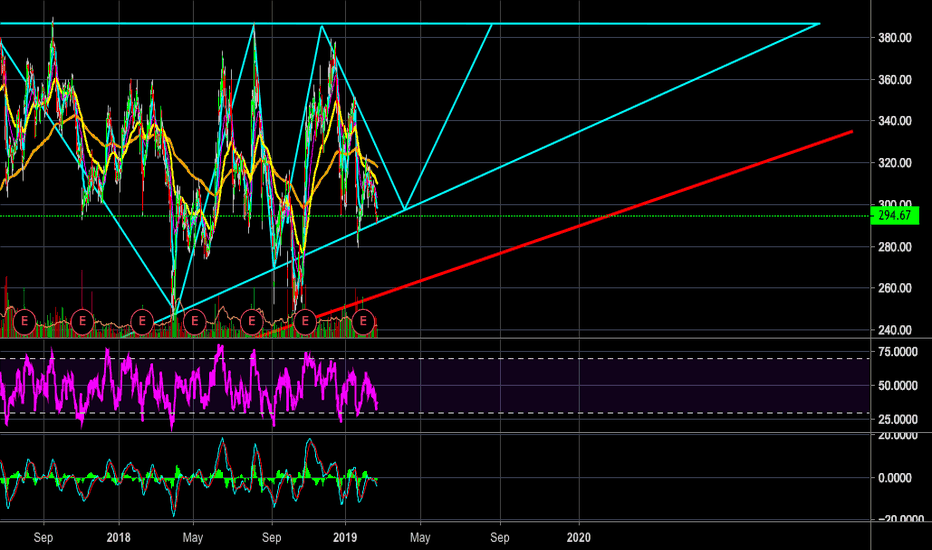Viewport: 932px width, 550px height.
Task: Click the 340.00 price axis label
Action: (895, 121)
